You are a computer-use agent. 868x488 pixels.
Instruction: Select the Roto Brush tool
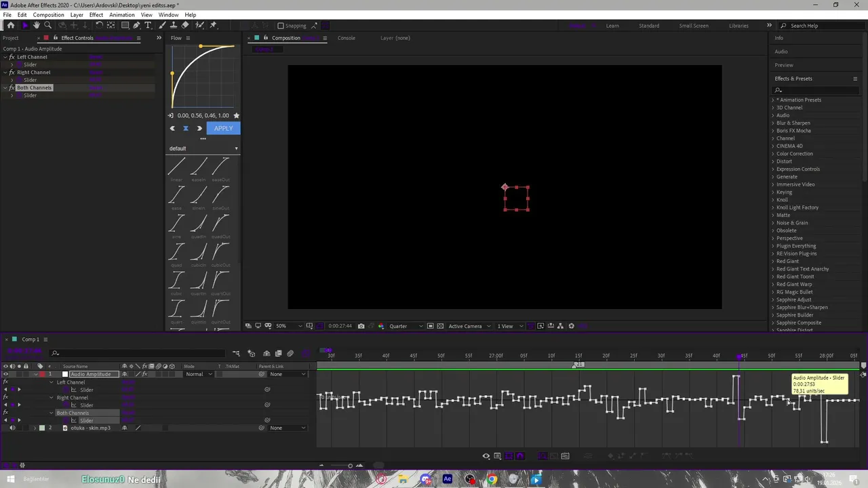click(199, 25)
